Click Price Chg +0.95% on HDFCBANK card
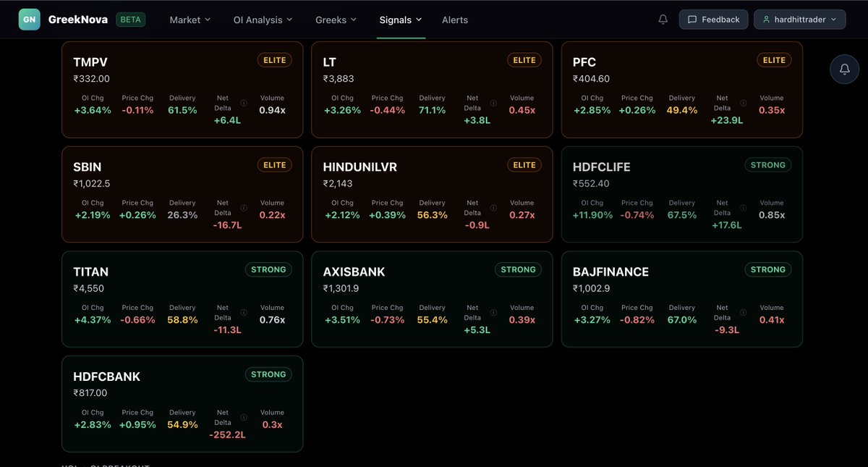This screenshot has width=868, height=467. (x=137, y=425)
